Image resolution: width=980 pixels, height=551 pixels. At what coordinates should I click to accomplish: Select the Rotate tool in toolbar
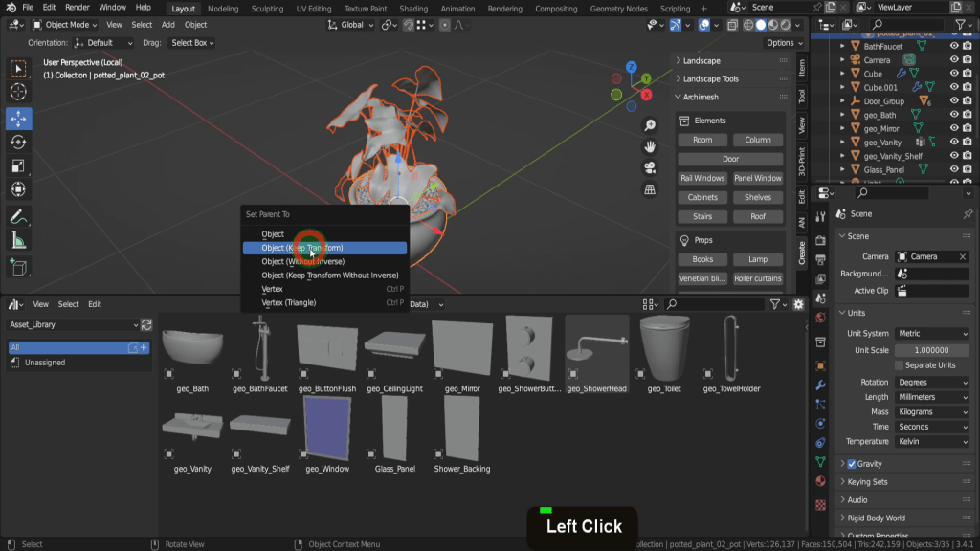[18, 143]
